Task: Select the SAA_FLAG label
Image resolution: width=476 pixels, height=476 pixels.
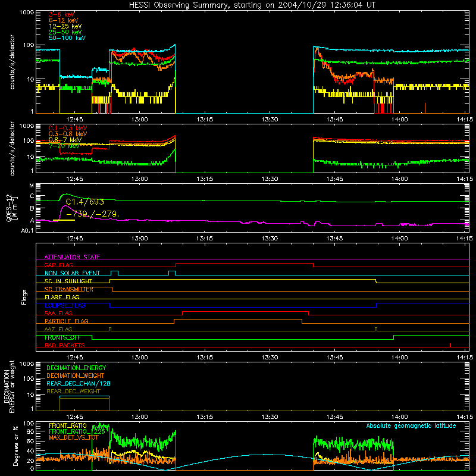Action: (58, 314)
